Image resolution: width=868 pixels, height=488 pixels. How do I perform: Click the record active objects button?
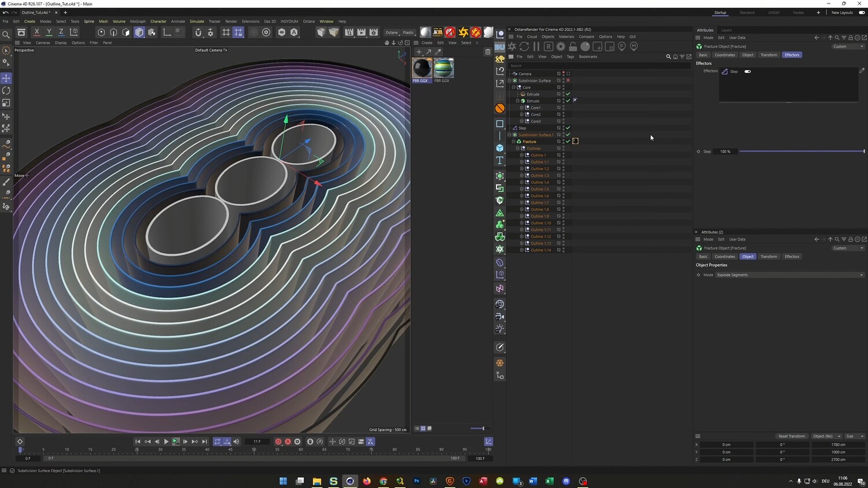tap(278, 442)
